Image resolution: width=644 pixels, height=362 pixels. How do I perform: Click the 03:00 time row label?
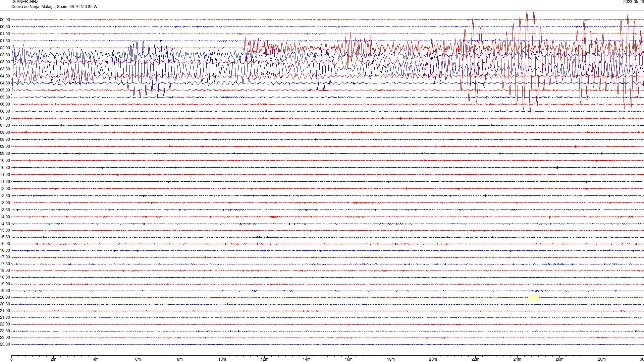(5, 62)
